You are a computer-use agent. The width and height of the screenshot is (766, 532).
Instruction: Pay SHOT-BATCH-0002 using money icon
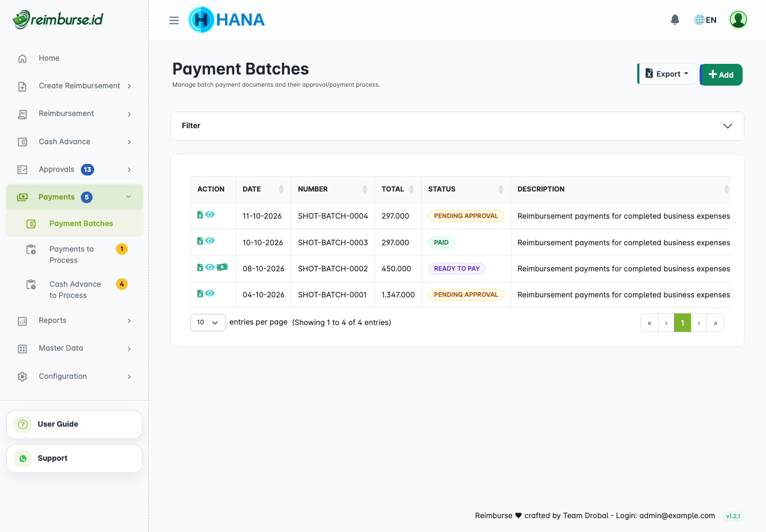click(x=222, y=267)
